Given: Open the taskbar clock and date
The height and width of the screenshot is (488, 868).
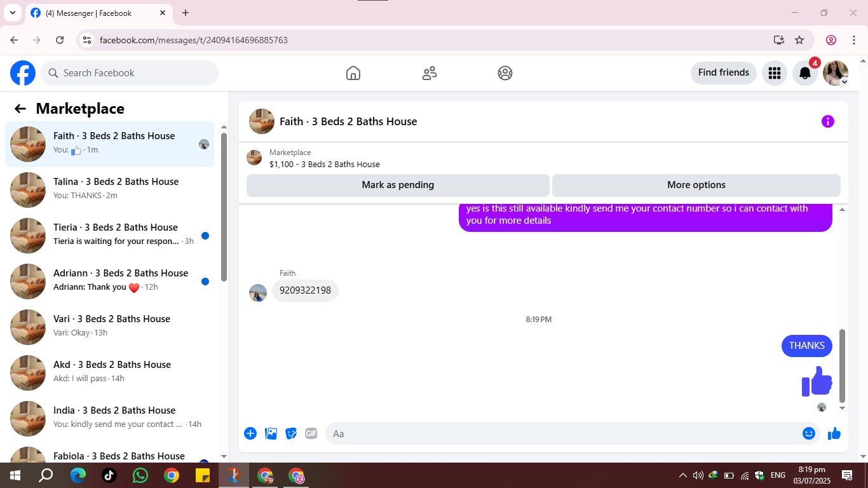Looking at the screenshot, I should click(x=811, y=475).
